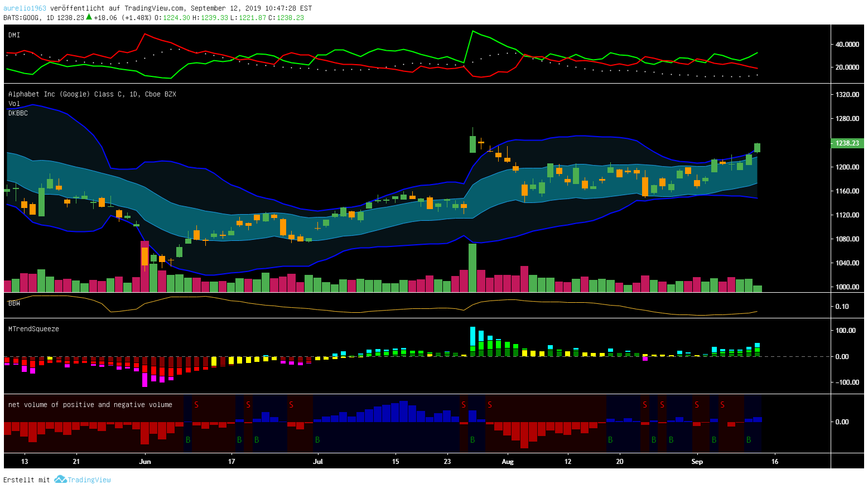Select the DMI indicator label

tap(14, 35)
